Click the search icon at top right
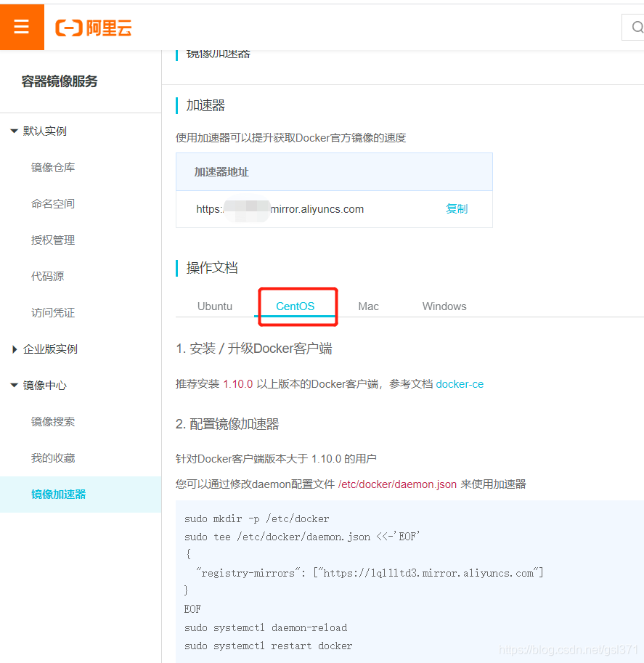Viewport: 644px width, 663px height. [636, 27]
